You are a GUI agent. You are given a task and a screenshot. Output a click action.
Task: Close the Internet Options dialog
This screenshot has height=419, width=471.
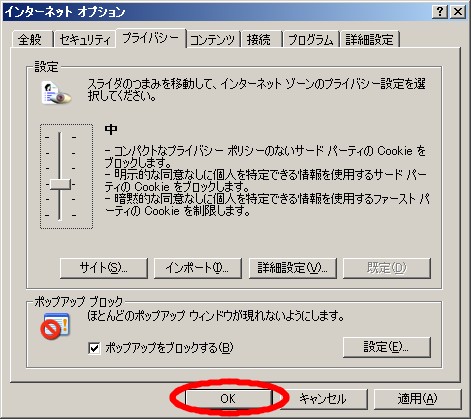[x=458, y=12]
